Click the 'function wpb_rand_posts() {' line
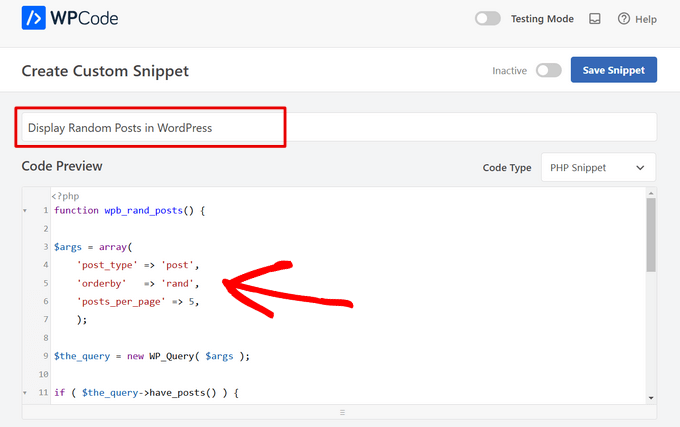680x427 pixels. click(x=129, y=211)
